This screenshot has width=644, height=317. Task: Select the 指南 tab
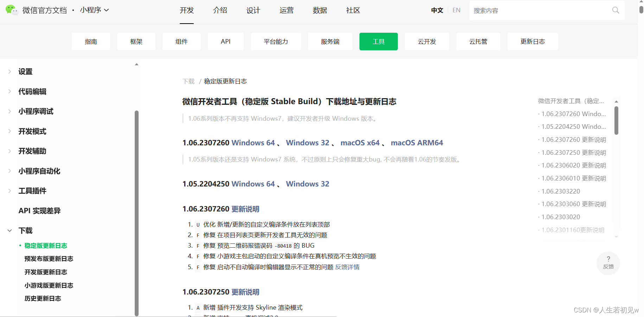pyautogui.click(x=91, y=42)
